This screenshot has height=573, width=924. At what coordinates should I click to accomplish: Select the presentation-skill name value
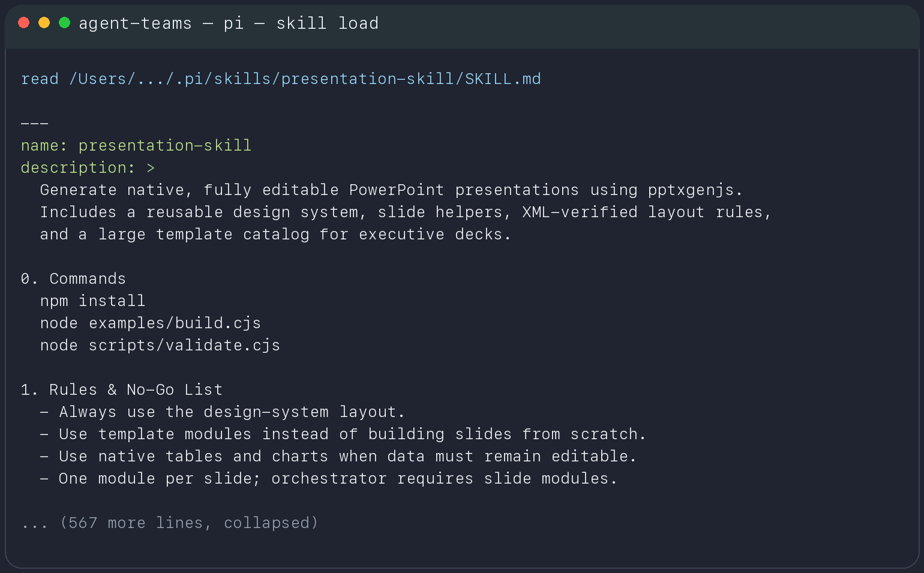point(166,145)
